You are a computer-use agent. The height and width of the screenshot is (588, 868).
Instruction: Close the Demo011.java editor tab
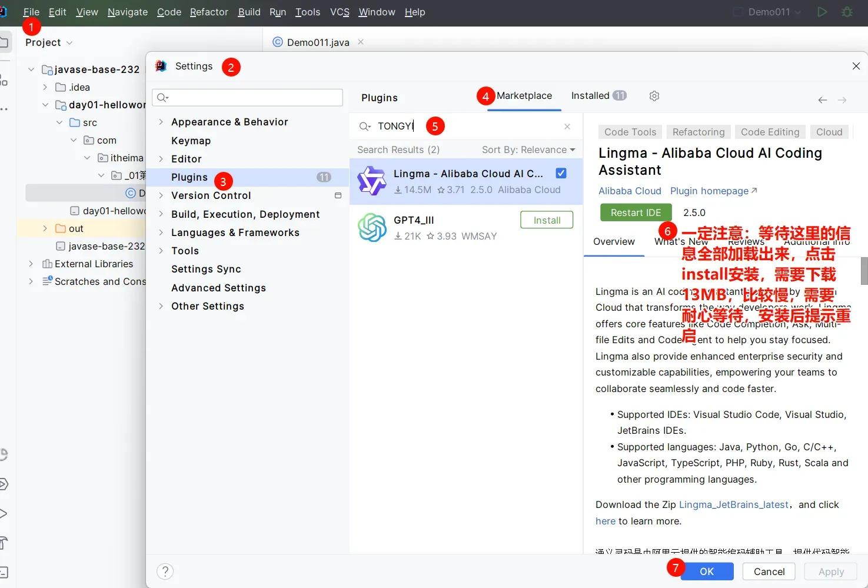(x=361, y=42)
